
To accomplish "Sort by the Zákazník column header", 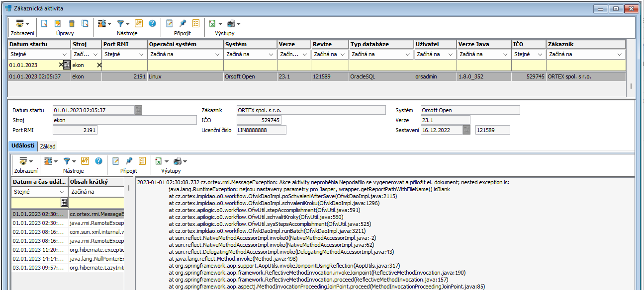I will pos(585,44).
